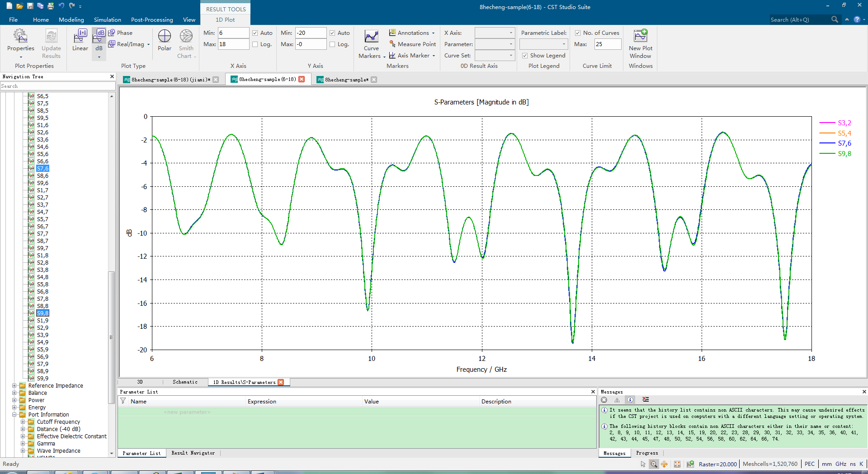Image resolution: width=868 pixels, height=474 pixels.
Task: Click the X Axis Min input field
Action: coord(233,33)
